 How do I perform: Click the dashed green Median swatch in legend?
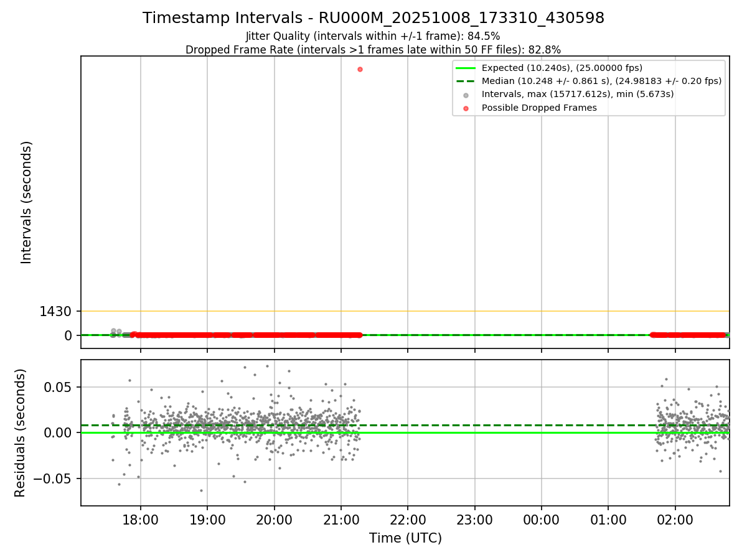(466, 82)
